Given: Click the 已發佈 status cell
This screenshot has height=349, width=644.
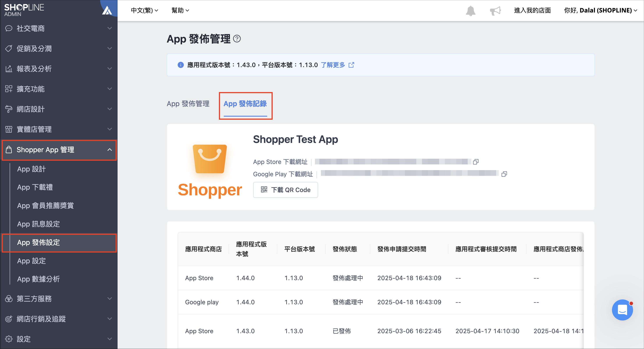Looking at the screenshot, I should (342, 331).
